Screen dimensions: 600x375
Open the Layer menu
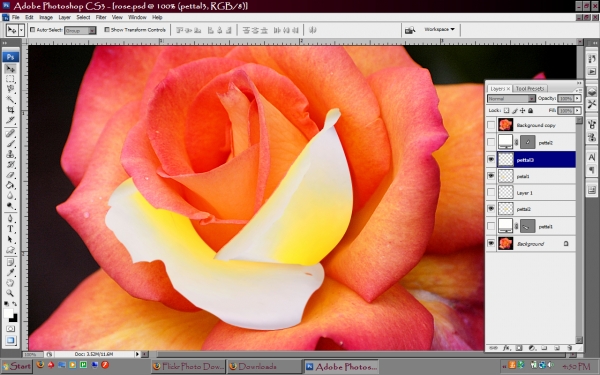pyautogui.click(x=64, y=17)
